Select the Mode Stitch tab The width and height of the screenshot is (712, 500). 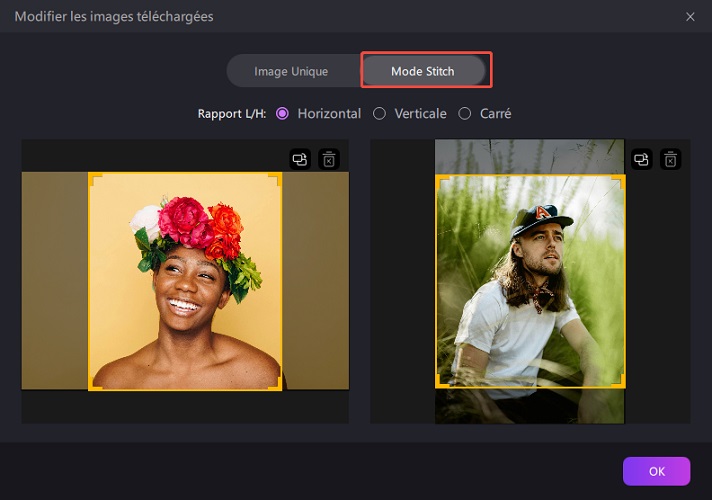[x=423, y=71]
